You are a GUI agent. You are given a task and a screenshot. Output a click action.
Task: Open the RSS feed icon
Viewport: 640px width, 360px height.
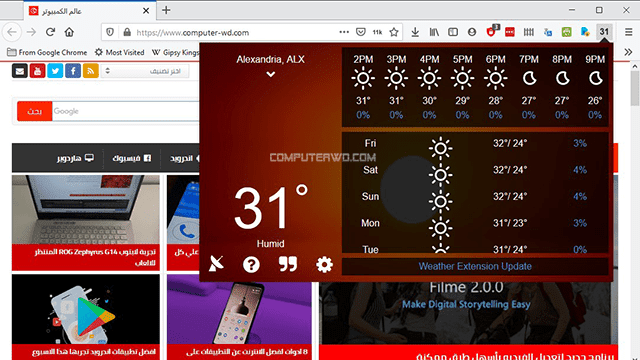(91, 71)
